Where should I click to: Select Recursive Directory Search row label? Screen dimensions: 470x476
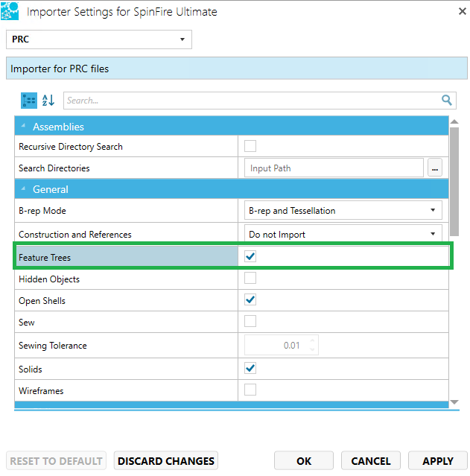71,147
